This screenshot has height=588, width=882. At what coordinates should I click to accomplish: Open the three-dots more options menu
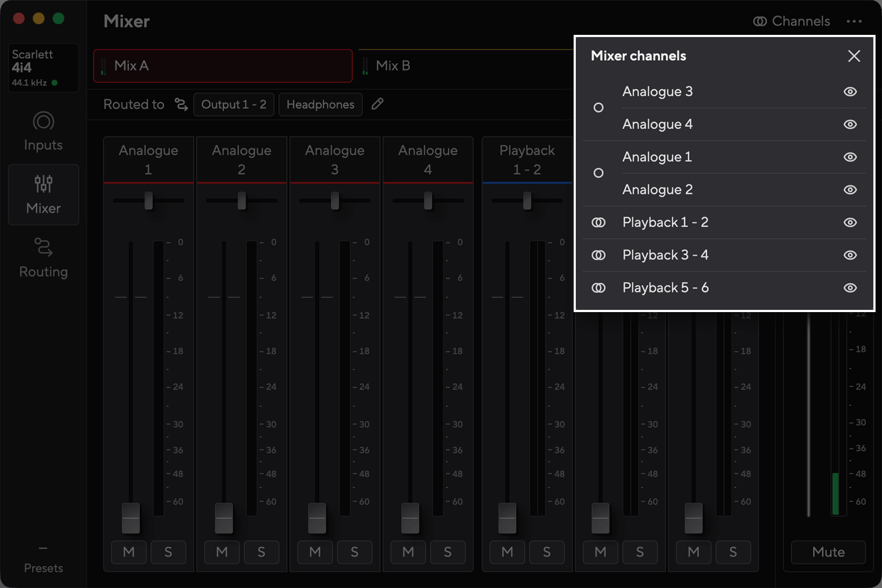click(x=854, y=21)
